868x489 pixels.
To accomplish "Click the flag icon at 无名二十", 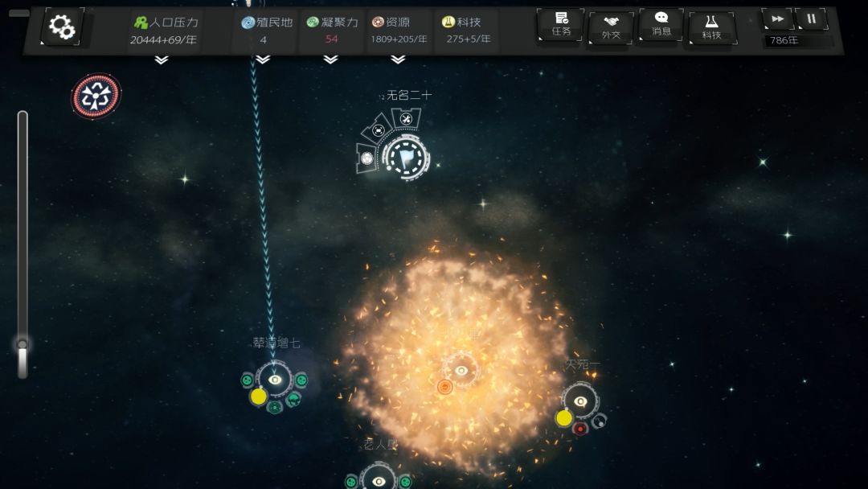I will [406, 158].
